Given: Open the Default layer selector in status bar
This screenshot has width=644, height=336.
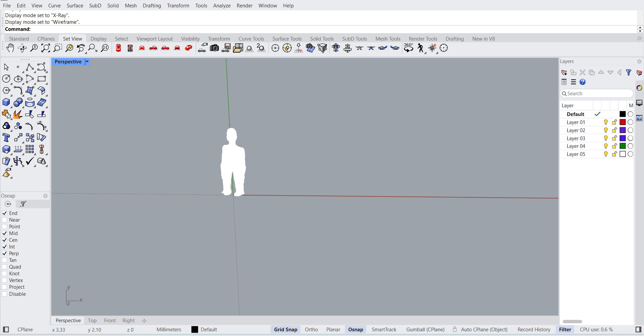Looking at the screenshot, I should coord(204,330).
